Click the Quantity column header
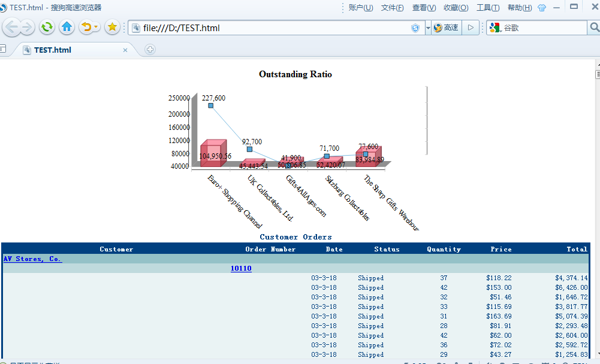Image resolution: width=600 pixels, height=364 pixels. point(444,249)
